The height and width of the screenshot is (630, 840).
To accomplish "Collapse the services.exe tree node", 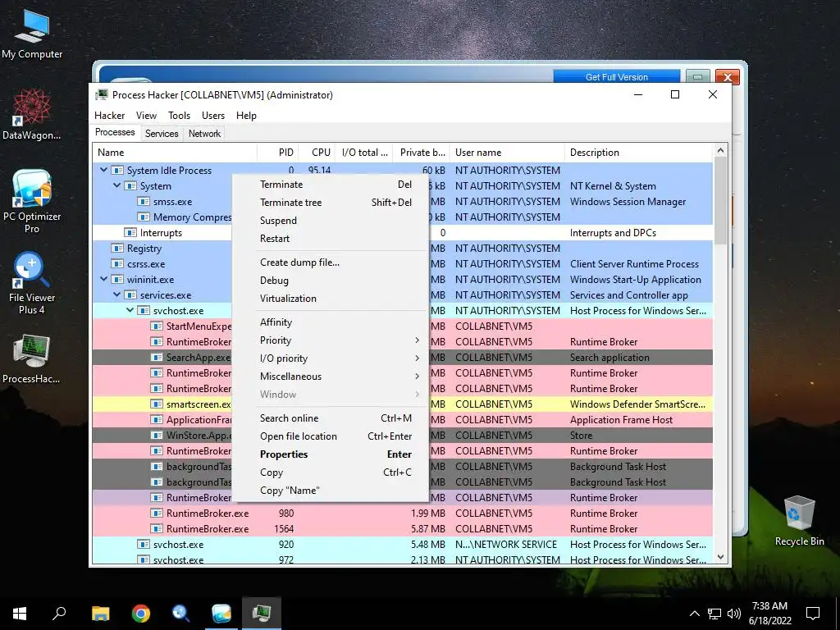I will [116, 295].
